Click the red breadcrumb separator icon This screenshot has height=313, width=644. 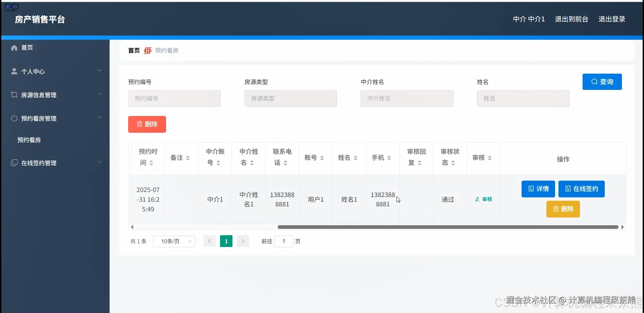[x=148, y=51]
